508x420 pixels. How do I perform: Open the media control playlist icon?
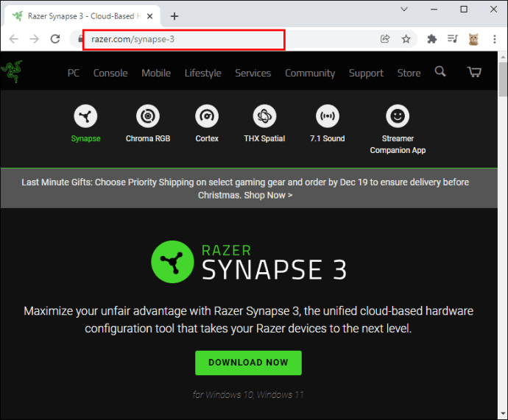[x=453, y=39]
